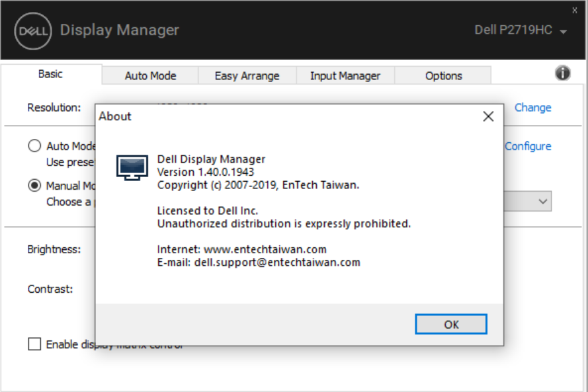Select the Manual Mode radio button
The height and width of the screenshot is (392, 588).
(34, 186)
